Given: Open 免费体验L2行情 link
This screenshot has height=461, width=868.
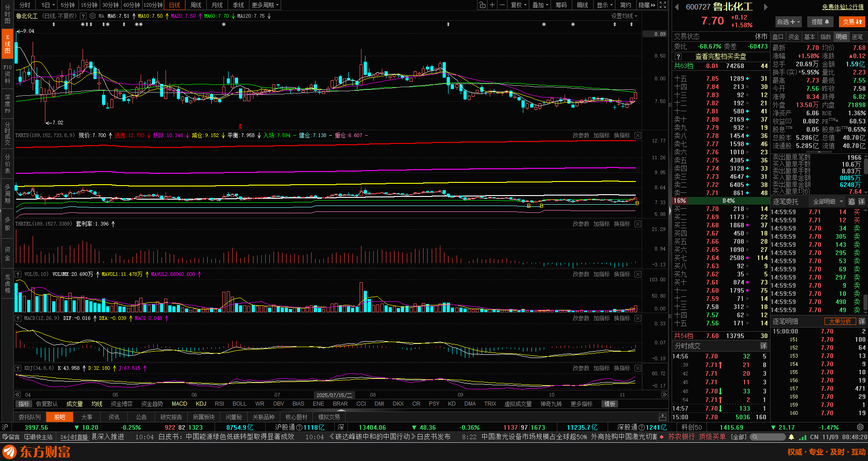Looking at the screenshot, I should pos(843,7).
